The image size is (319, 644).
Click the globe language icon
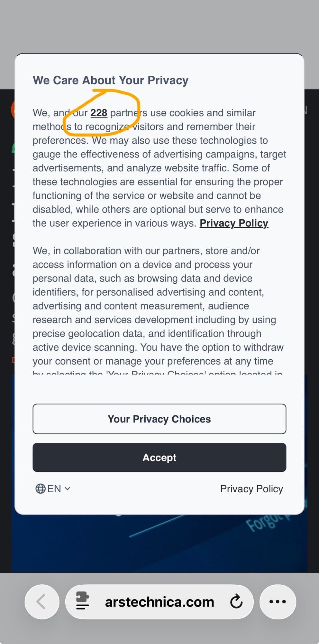tap(40, 488)
